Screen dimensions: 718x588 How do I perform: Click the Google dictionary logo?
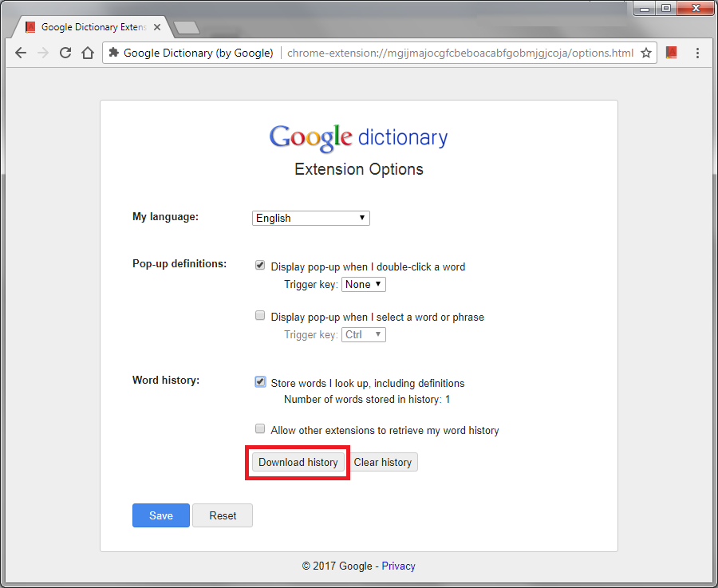[x=358, y=138]
